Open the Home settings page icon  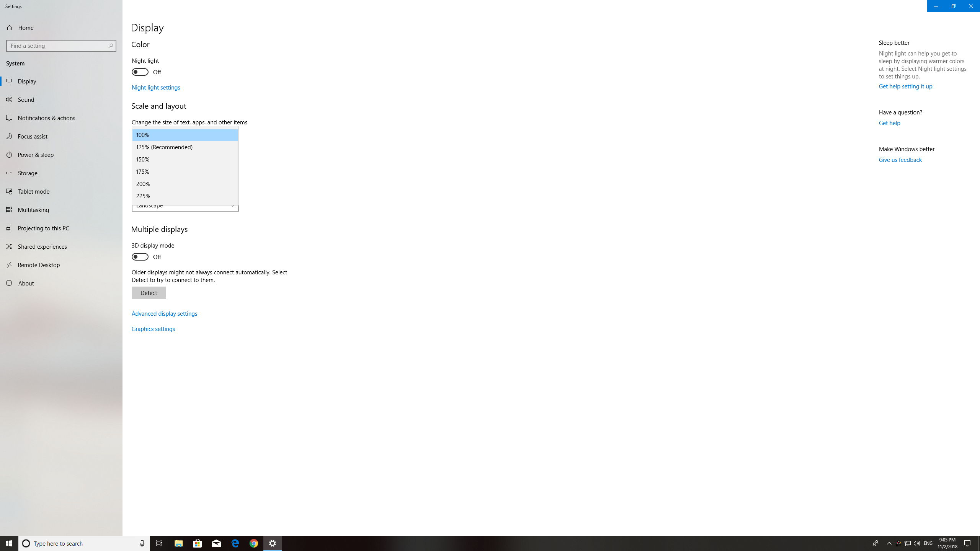coord(10,28)
